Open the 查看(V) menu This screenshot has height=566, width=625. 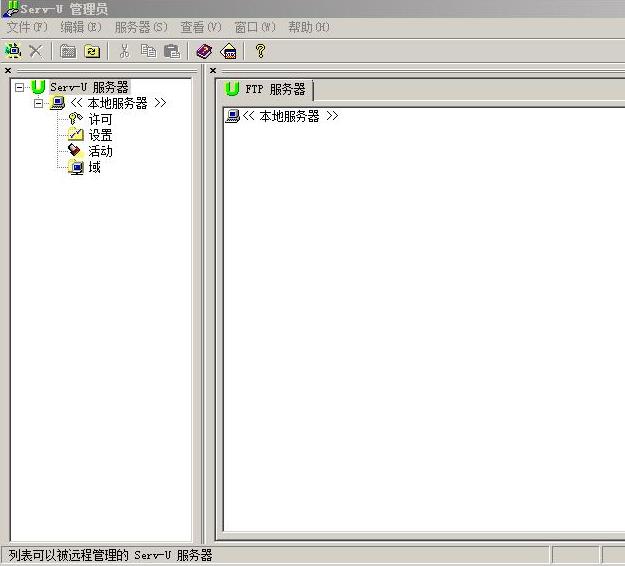click(200, 28)
